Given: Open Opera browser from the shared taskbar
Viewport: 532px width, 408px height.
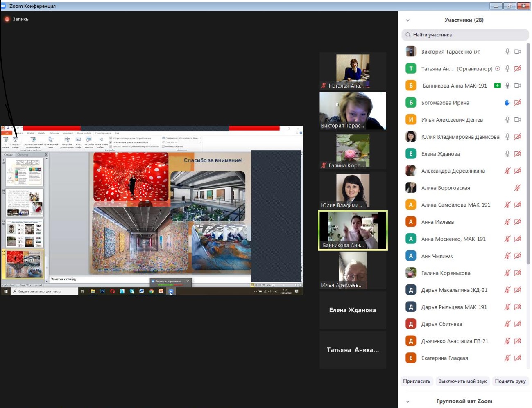Looking at the screenshot, I should pyautogui.click(x=112, y=291).
